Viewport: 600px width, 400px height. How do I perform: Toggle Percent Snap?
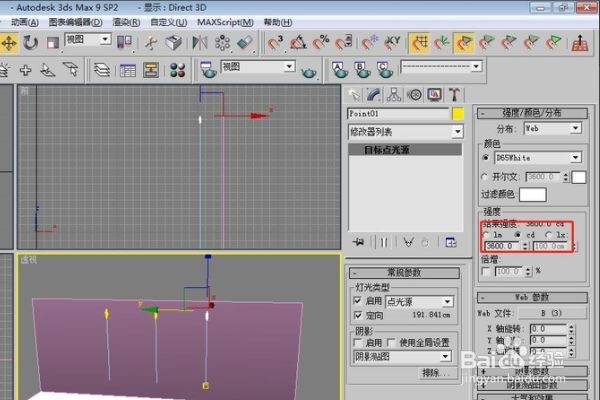321,43
